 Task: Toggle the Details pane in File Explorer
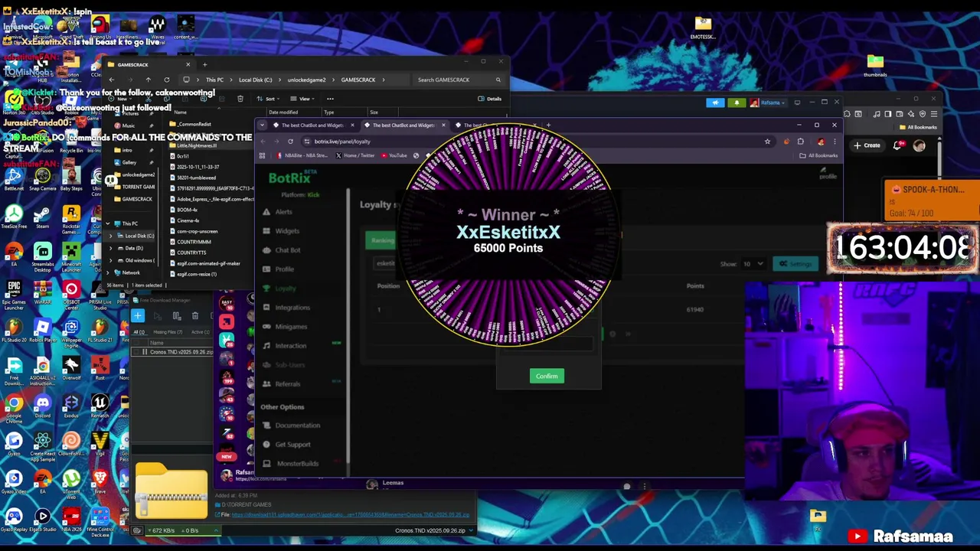tap(489, 99)
